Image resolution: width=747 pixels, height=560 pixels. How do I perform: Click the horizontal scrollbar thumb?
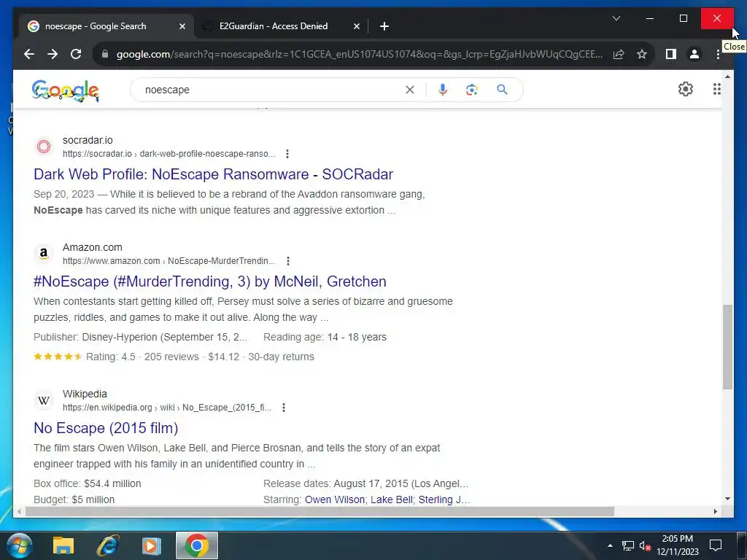click(x=320, y=512)
